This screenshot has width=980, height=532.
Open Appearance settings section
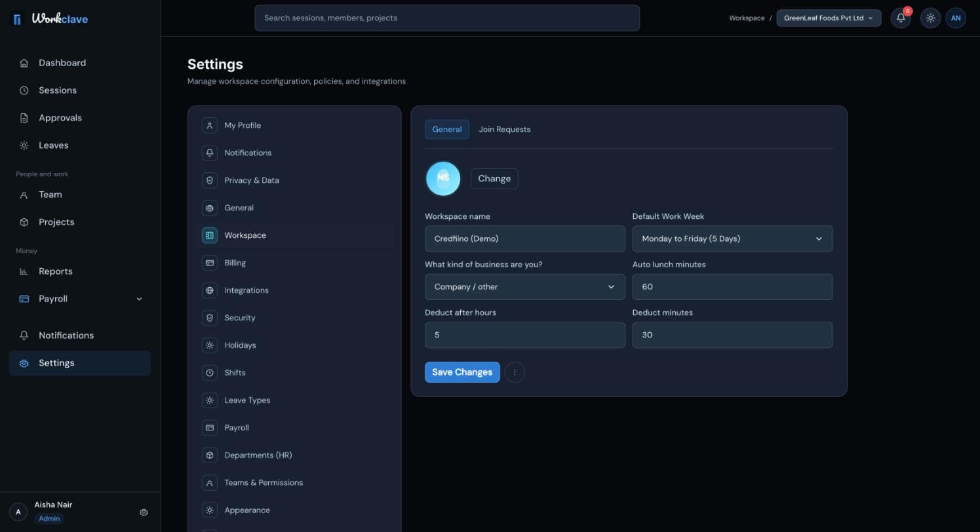coord(294,510)
